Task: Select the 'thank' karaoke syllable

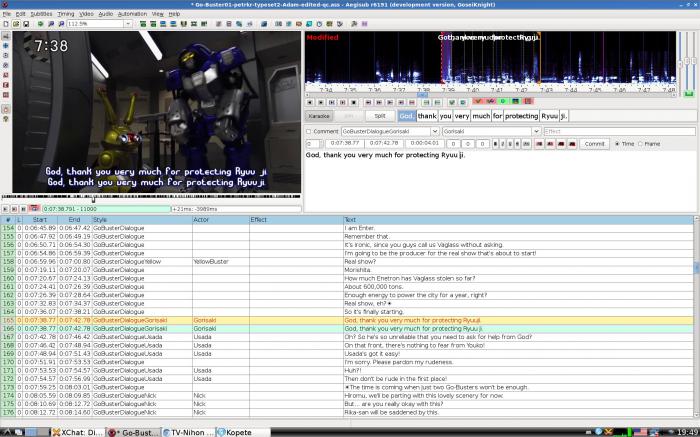Action: click(427, 116)
